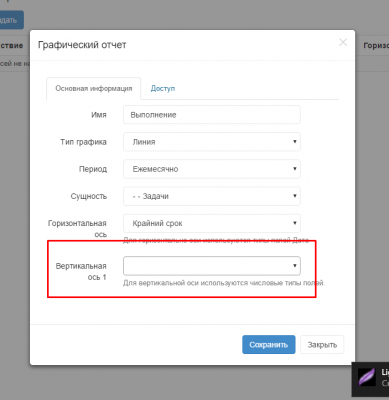Screen dimensions: 389x400
Task: Click the Имя label
Action: click(99, 115)
